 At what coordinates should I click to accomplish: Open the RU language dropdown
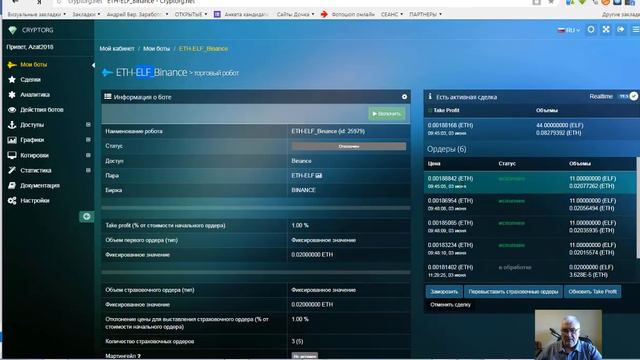[x=569, y=30]
